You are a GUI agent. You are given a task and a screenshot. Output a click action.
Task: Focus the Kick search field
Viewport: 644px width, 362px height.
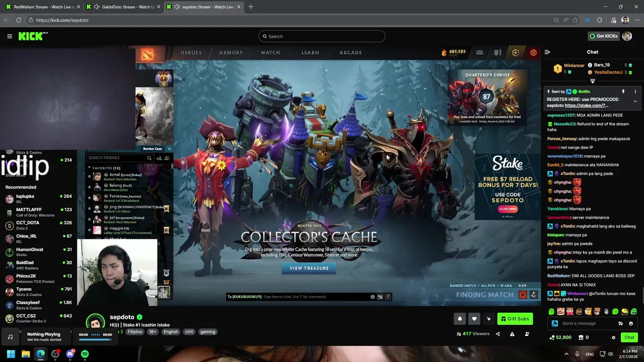pyautogui.click(x=322, y=36)
